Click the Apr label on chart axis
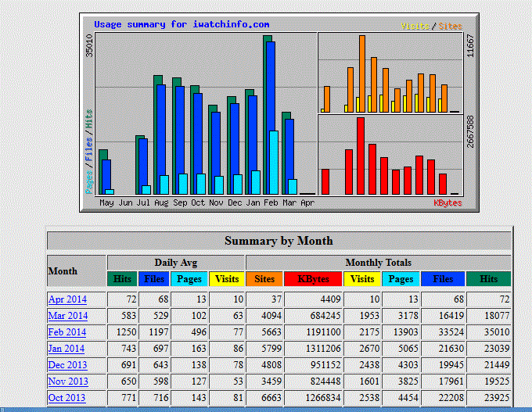The height and width of the screenshot is (412, 532). pos(307,202)
